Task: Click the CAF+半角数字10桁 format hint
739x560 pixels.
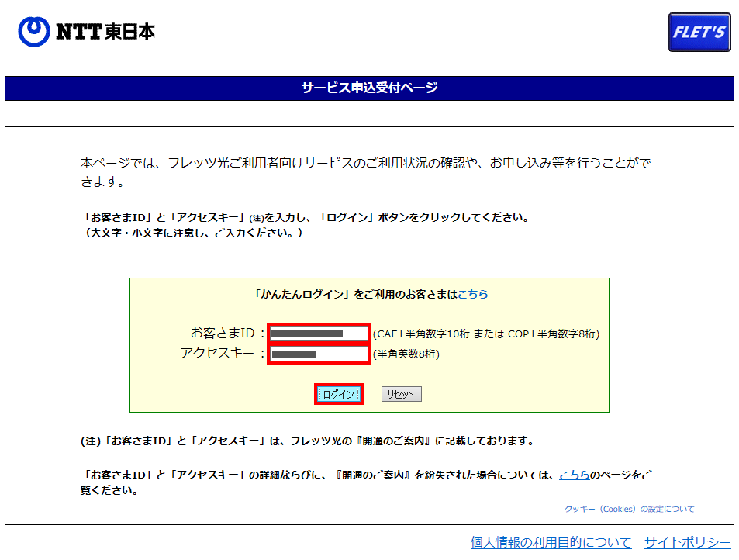Action: (x=486, y=334)
